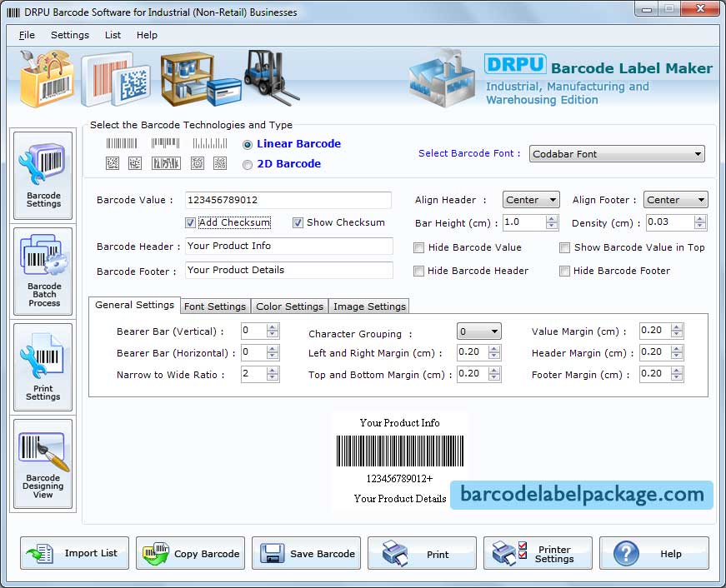Open Barcode Settings sidebar icon
The height and width of the screenshot is (588, 726).
[43, 176]
